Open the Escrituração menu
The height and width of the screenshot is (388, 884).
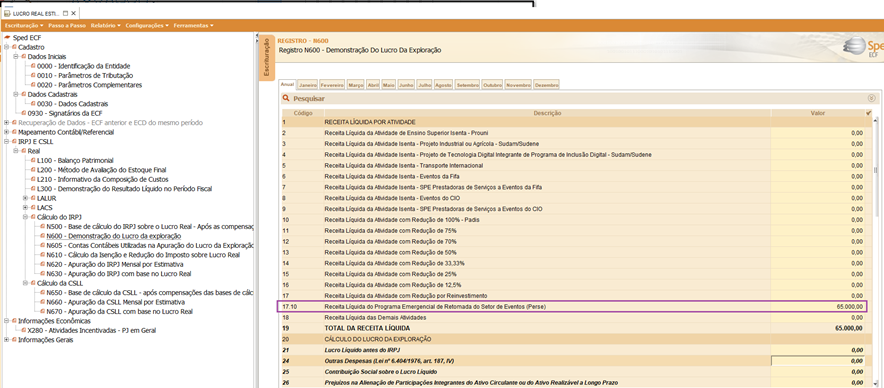click(24, 25)
